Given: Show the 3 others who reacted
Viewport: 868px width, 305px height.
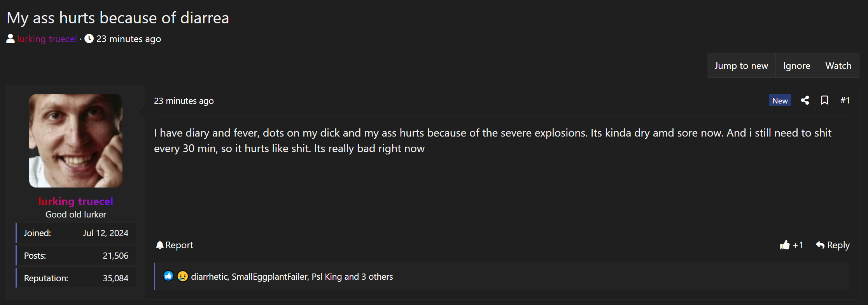Looking at the screenshot, I should pos(377,277).
